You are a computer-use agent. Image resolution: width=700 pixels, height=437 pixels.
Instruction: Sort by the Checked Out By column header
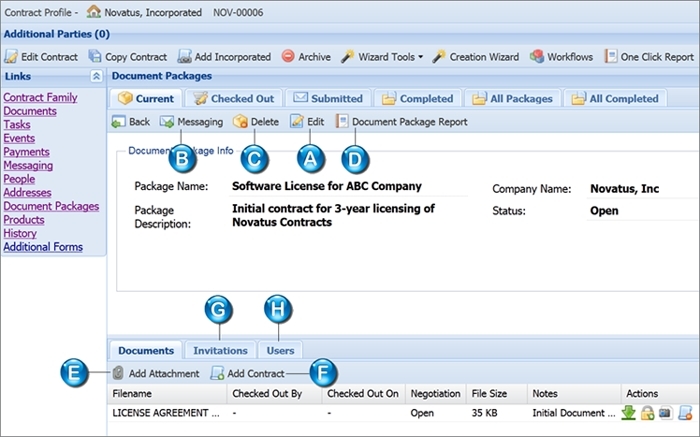tap(275, 393)
